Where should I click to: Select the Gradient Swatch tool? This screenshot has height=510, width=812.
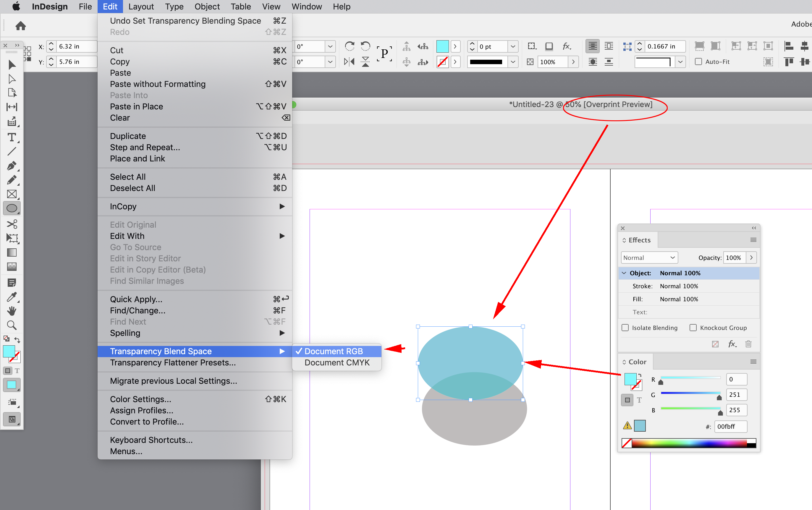[x=12, y=252]
